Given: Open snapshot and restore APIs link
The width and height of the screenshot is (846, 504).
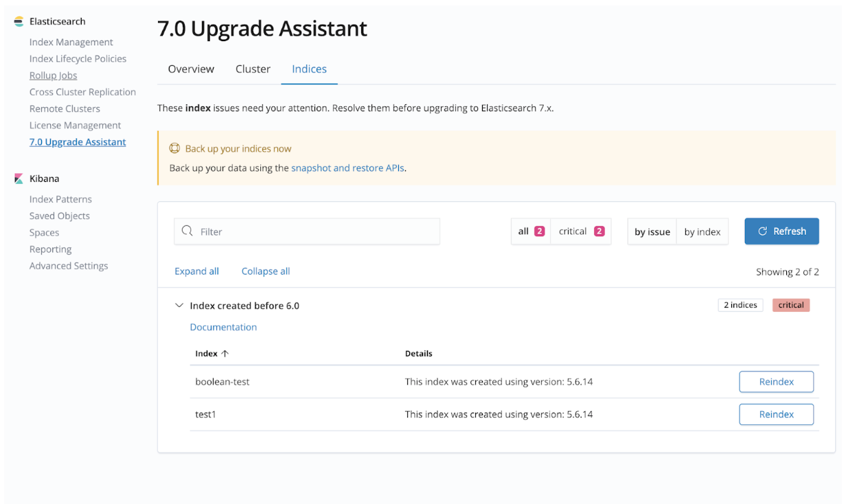Looking at the screenshot, I should pos(347,168).
